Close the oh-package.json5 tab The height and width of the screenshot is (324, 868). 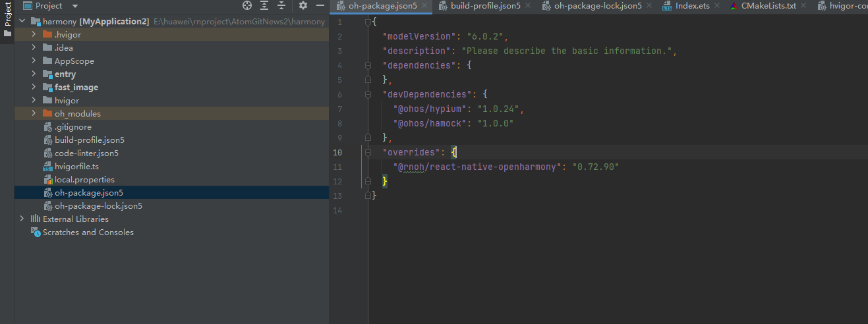click(424, 6)
